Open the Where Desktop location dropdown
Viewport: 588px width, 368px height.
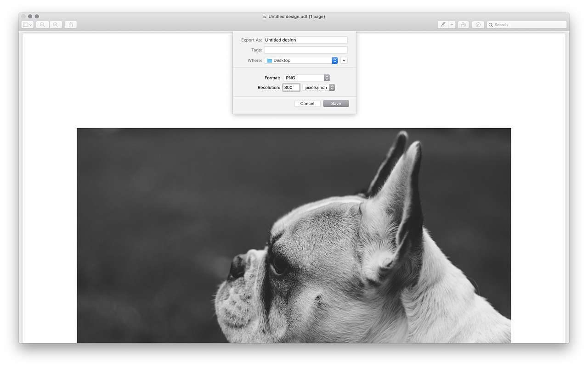click(x=301, y=60)
